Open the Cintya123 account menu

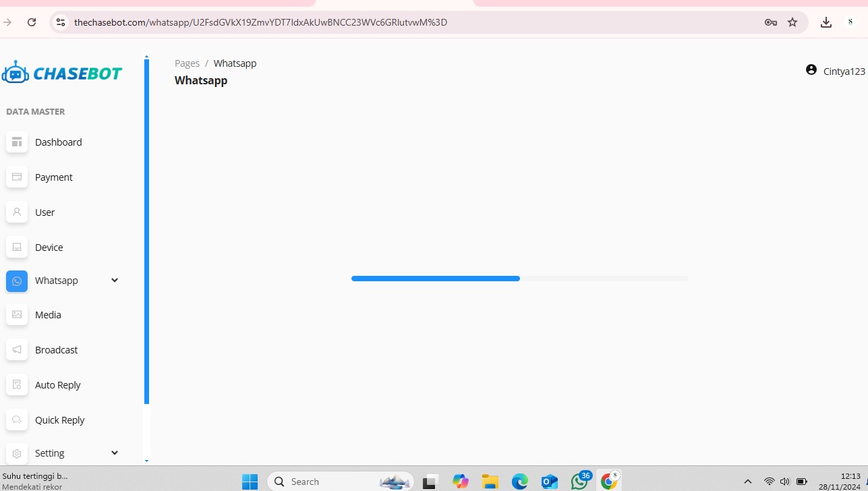835,71
